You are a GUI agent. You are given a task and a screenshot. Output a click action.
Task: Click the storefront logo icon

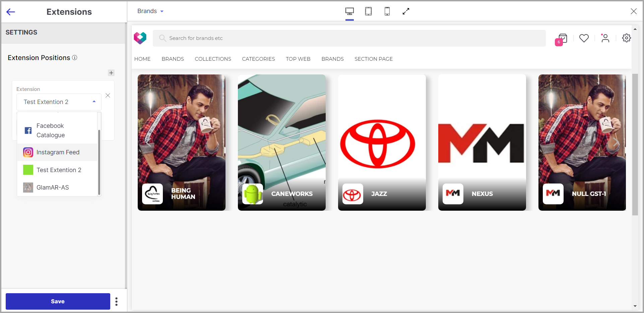140,38
